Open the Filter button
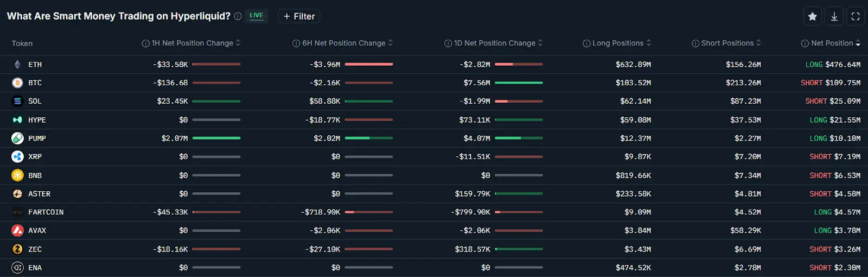 click(299, 16)
